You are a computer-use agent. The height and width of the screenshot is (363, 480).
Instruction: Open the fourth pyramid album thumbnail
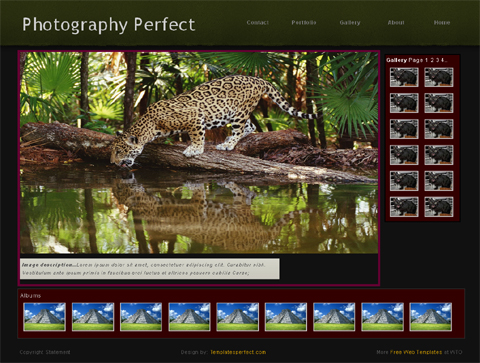(x=189, y=317)
